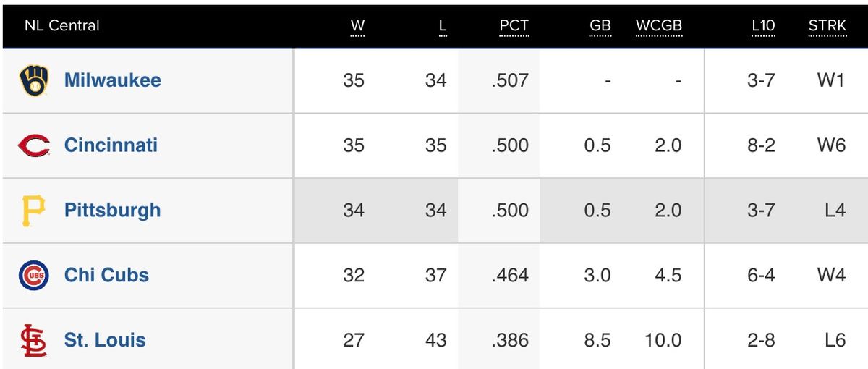Image resolution: width=868 pixels, height=369 pixels.
Task: Click the Chicago Cubs logo icon
Action: pos(34,276)
